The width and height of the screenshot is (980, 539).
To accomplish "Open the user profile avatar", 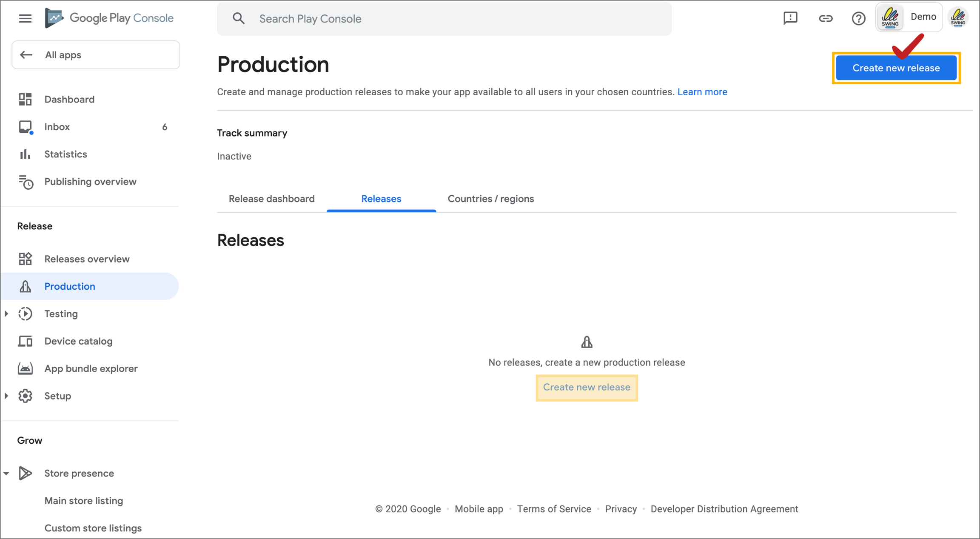I will (x=958, y=18).
